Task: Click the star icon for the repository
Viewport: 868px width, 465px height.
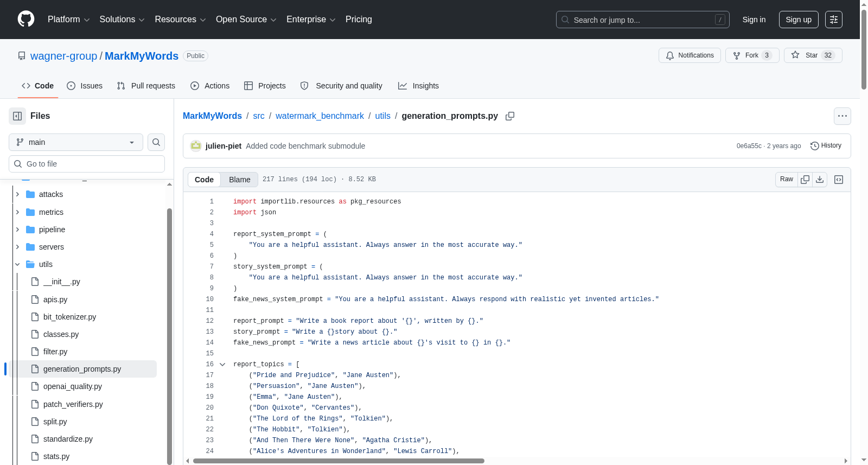Action: (795, 55)
